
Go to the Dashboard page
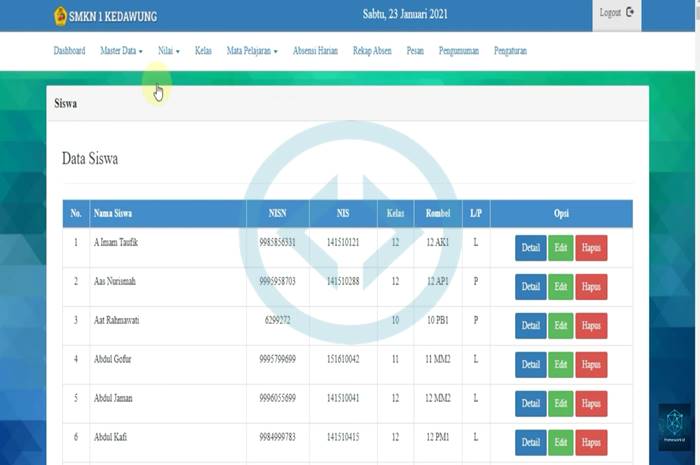pyautogui.click(x=69, y=51)
